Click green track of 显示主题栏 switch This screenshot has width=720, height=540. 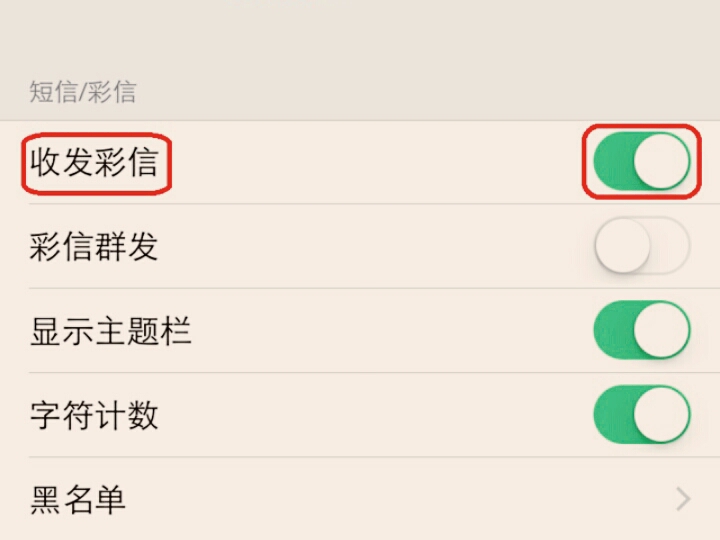[610, 330]
